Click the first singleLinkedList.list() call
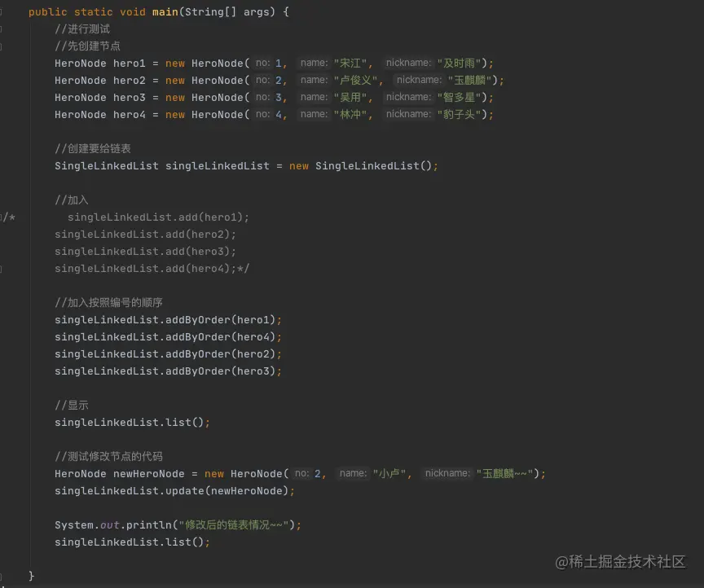Screen dimensions: 704x588 click(132, 423)
